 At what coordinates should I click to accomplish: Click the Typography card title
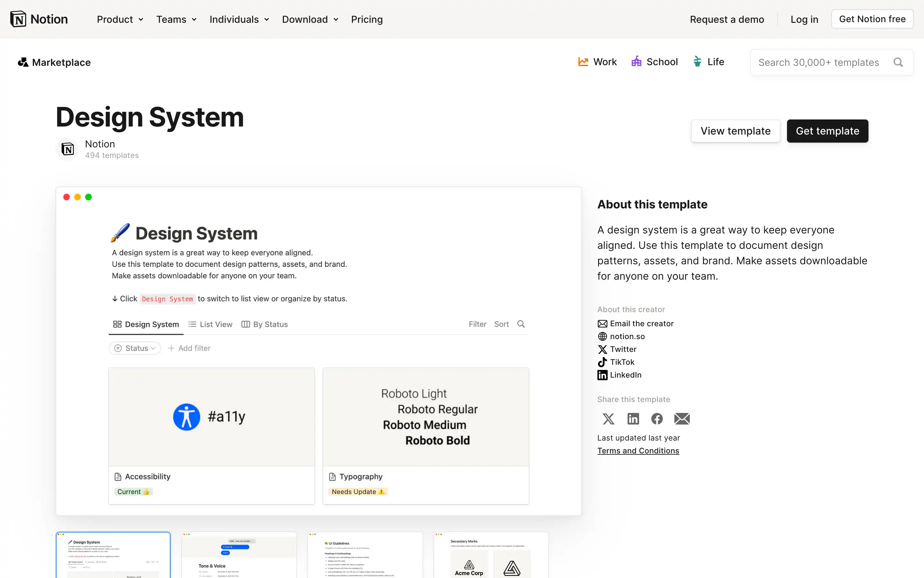click(361, 477)
